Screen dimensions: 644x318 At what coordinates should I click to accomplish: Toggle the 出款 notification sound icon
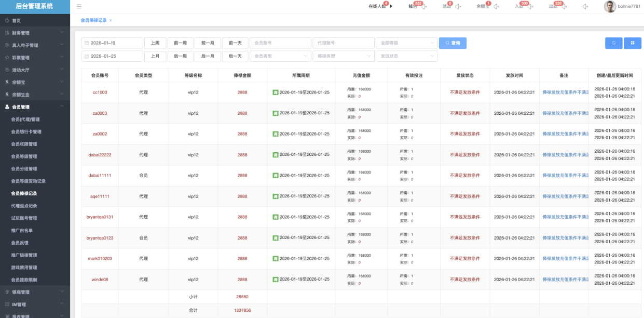(x=564, y=7)
